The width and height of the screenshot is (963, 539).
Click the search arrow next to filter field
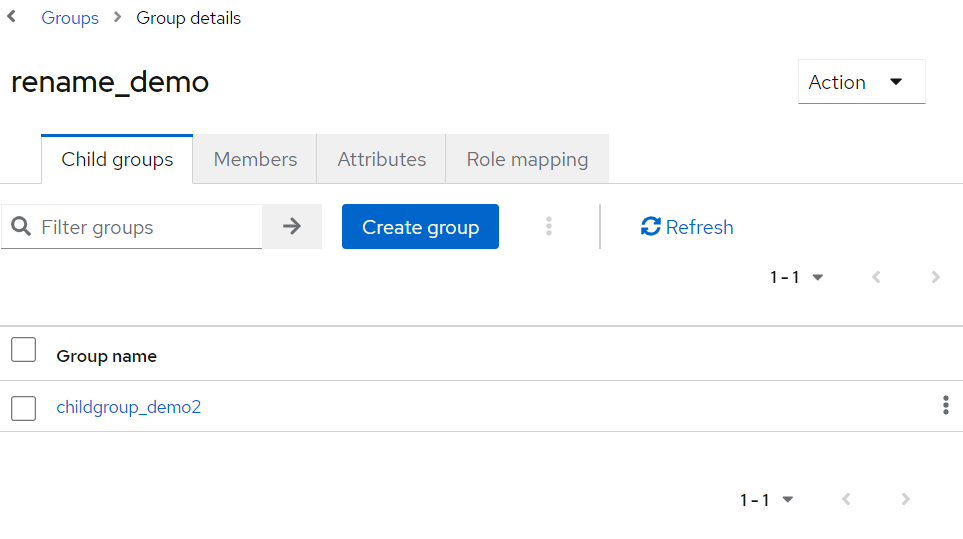tap(292, 227)
